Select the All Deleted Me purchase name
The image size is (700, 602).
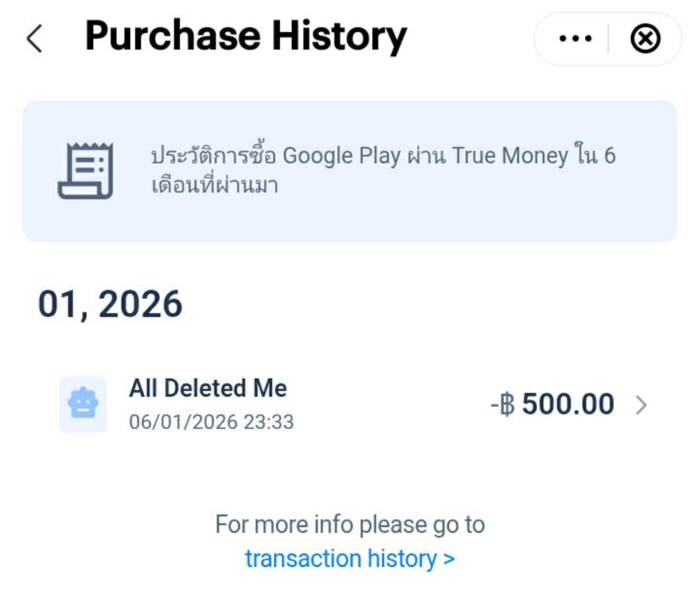208,388
